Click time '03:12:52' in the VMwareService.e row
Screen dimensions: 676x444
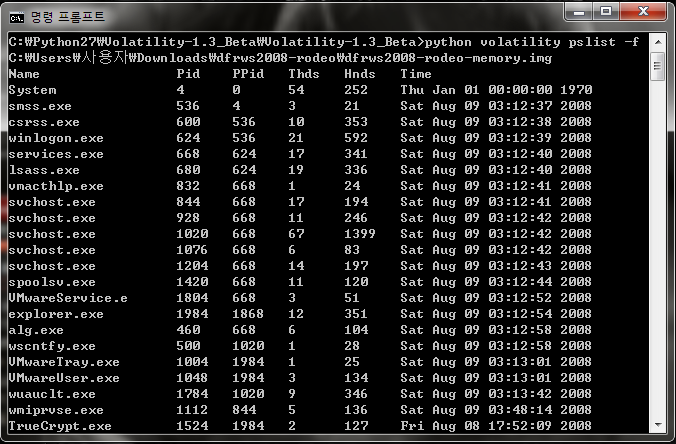pos(520,297)
